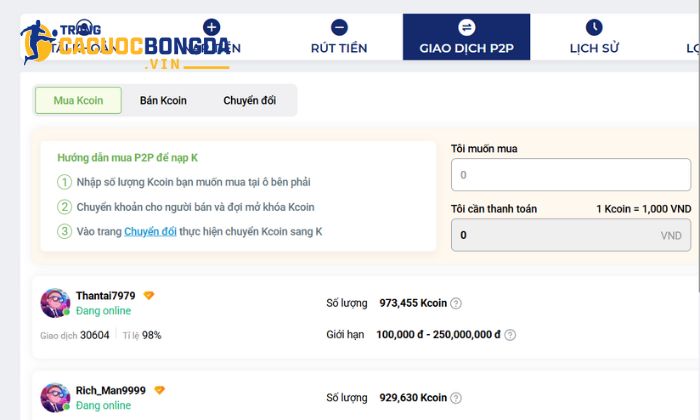Click the diamond badge next to Thantai7979

click(149, 296)
